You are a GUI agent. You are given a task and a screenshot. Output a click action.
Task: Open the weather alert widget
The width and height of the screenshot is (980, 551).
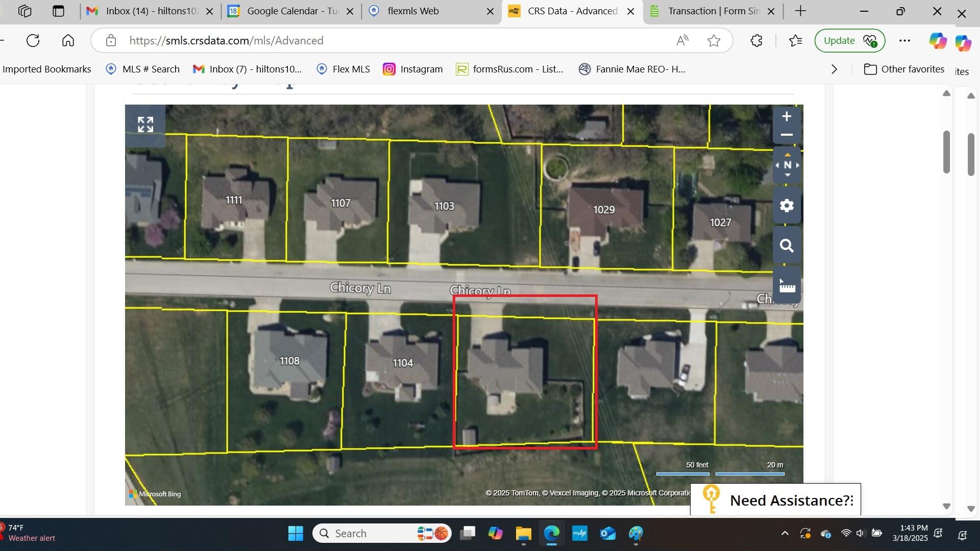(x=30, y=533)
